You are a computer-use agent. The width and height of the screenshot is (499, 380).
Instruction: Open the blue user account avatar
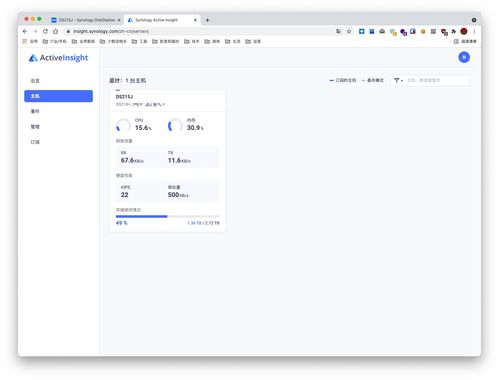click(x=464, y=57)
